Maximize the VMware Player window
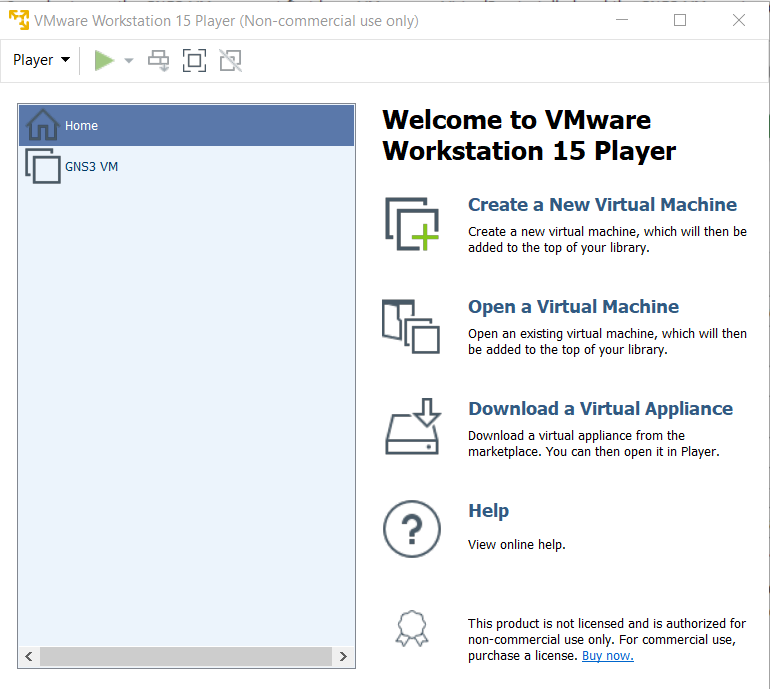770x689 pixels. pyautogui.click(x=680, y=20)
